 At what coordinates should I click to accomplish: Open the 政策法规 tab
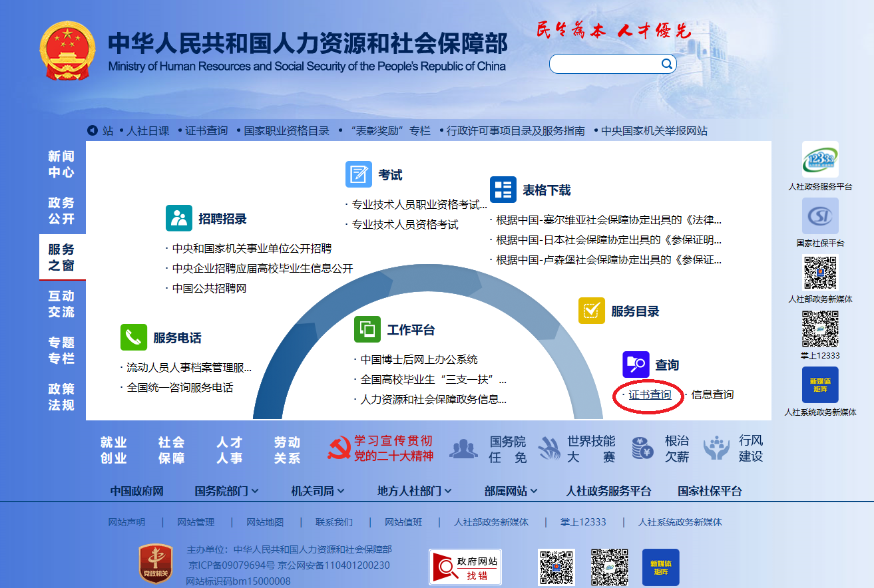(x=61, y=397)
